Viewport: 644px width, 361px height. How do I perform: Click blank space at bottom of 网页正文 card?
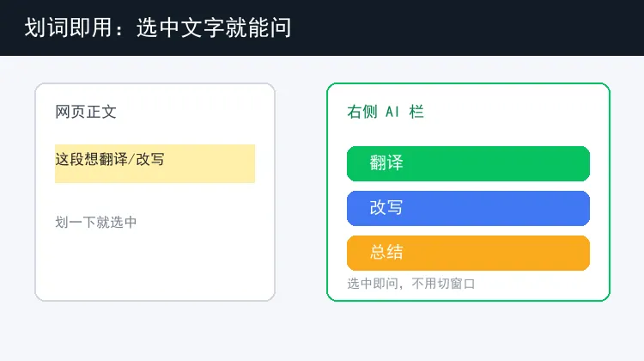(155, 266)
